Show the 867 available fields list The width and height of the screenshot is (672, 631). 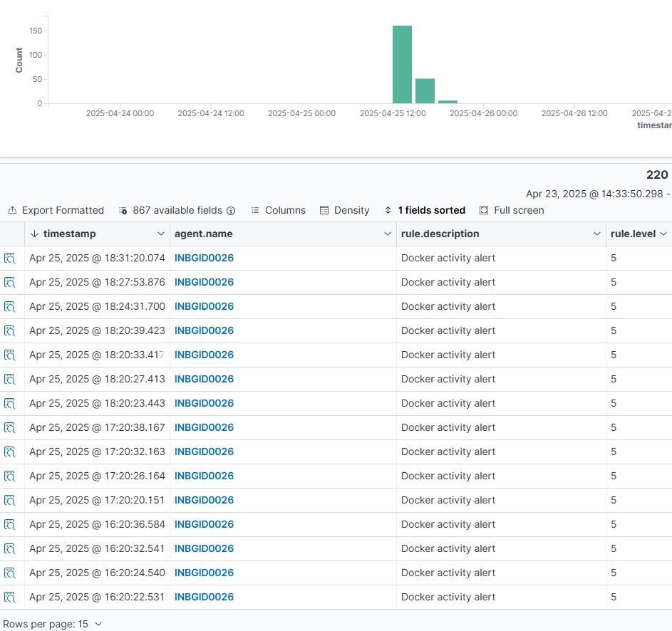176,211
